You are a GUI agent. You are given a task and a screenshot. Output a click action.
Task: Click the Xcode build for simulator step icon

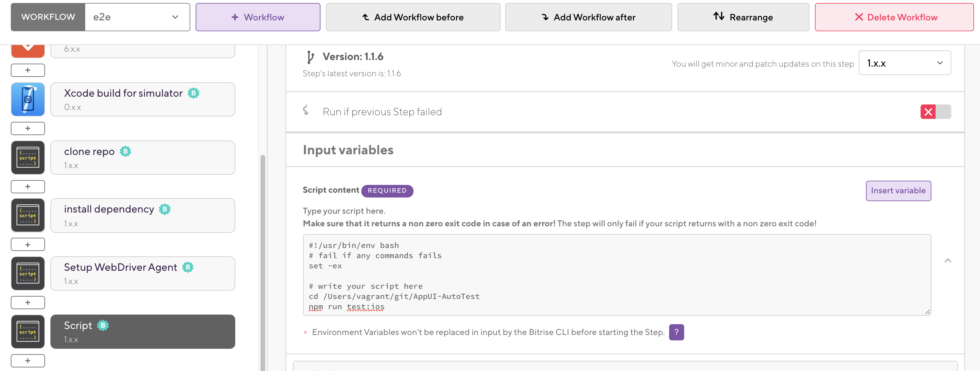tap(28, 99)
